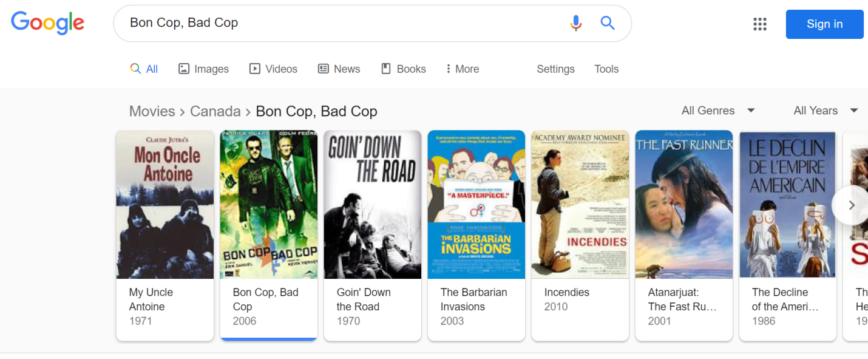Open the Incendies movie poster

(x=580, y=205)
